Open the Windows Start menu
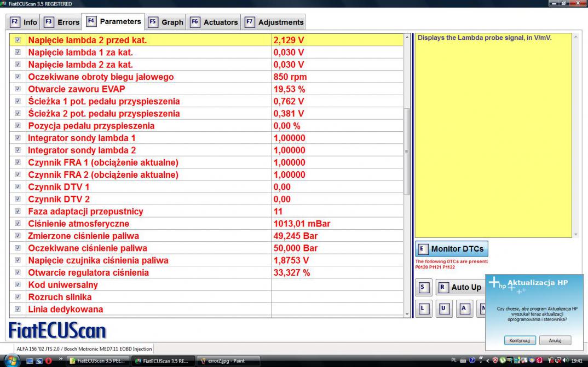The height and width of the screenshot is (367, 588). pyautogui.click(x=10, y=361)
